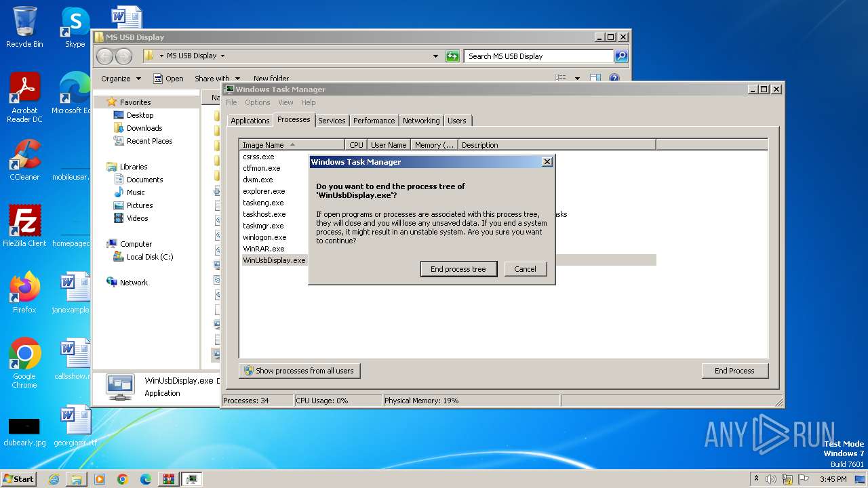Viewport: 868px width, 488px height.
Task: Click the Explorer Forward navigation arrow
Action: (x=123, y=56)
